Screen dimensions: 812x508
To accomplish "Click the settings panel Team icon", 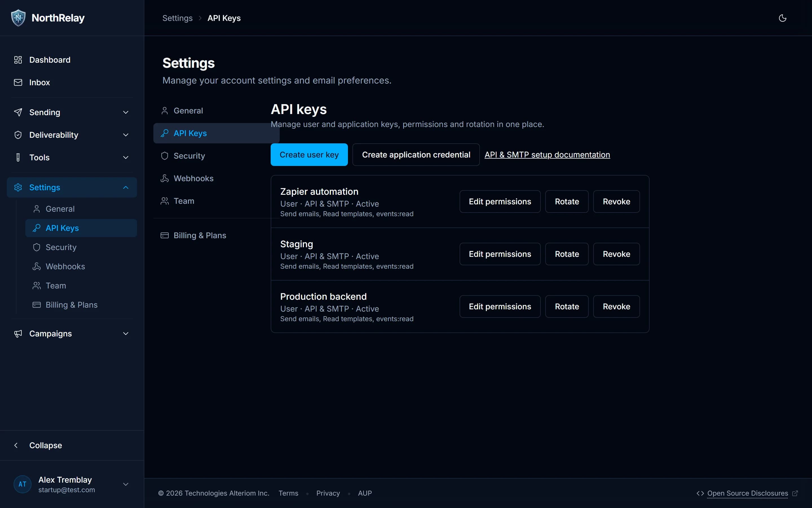I will pyautogui.click(x=165, y=201).
